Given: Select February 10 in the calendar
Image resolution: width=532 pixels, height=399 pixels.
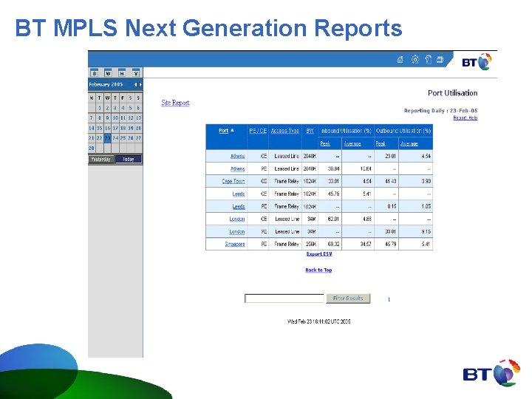Looking at the screenshot, I should [115, 118].
